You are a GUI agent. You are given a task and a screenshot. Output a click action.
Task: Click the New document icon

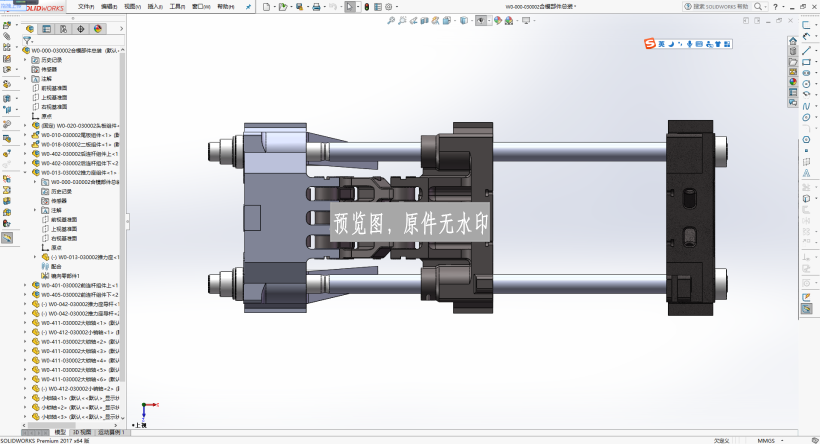click(x=267, y=7)
